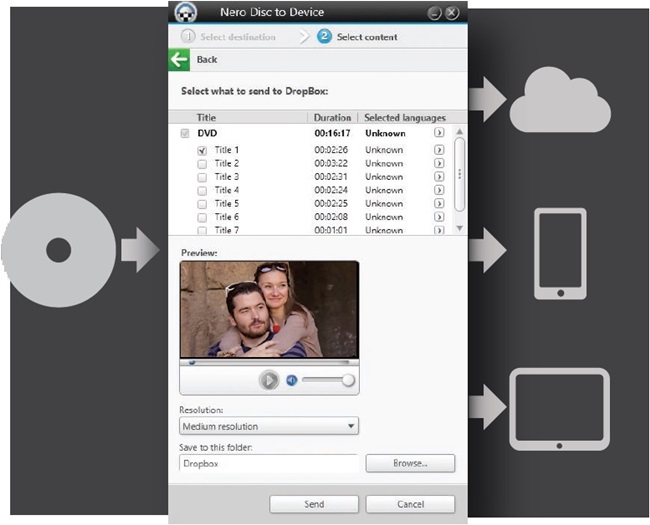Close the Nero Disc to Device window

(x=452, y=13)
